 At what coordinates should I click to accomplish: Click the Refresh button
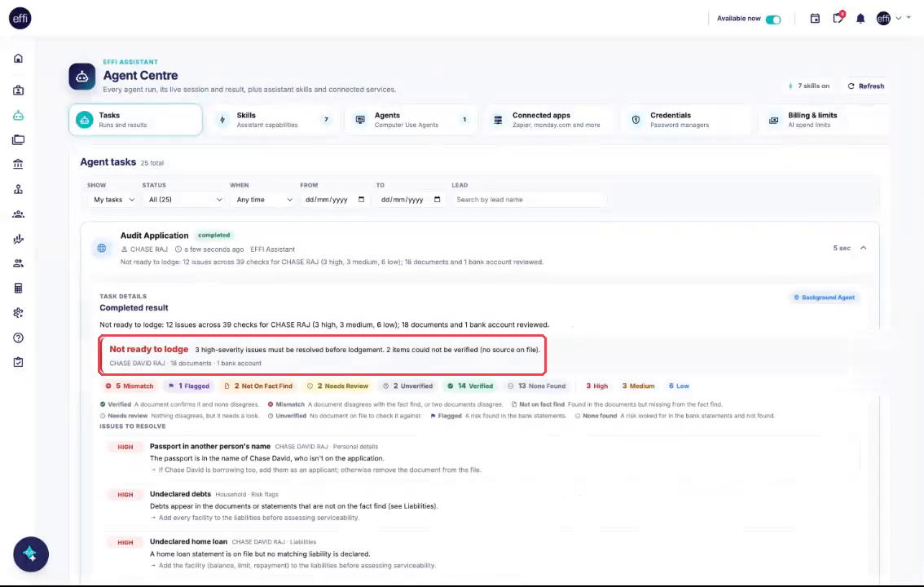865,86
